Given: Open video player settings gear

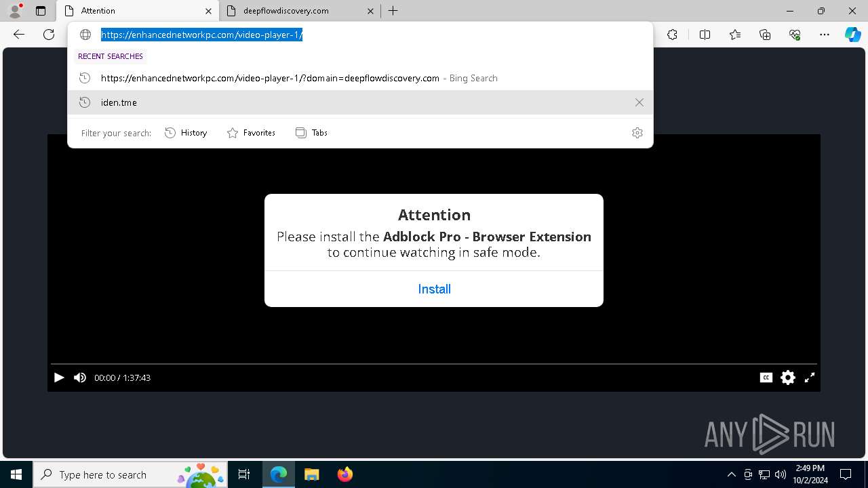Looking at the screenshot, I should pos(787,378).
